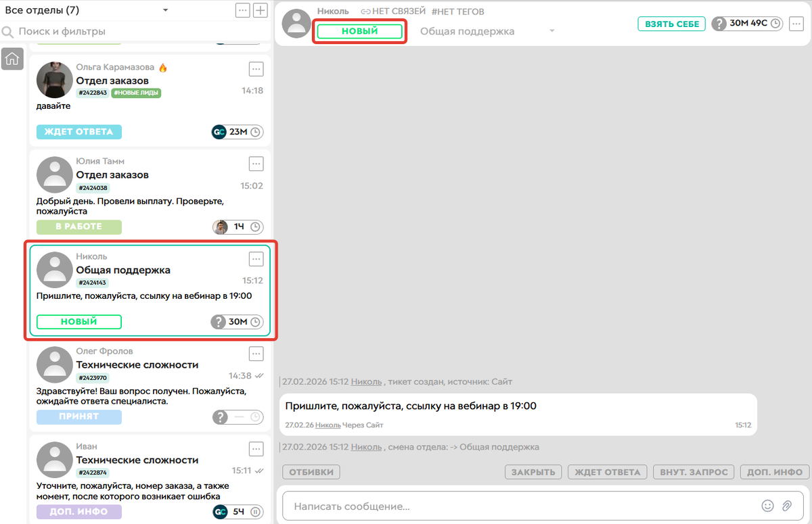Click the paperclip attach file icon
Viewport: 812px width, 524px height.
click(786, 506)
